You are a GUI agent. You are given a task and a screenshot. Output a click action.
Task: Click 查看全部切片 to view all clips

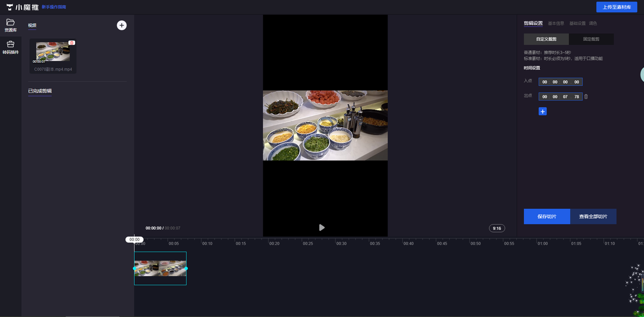[x=593, y=216]
